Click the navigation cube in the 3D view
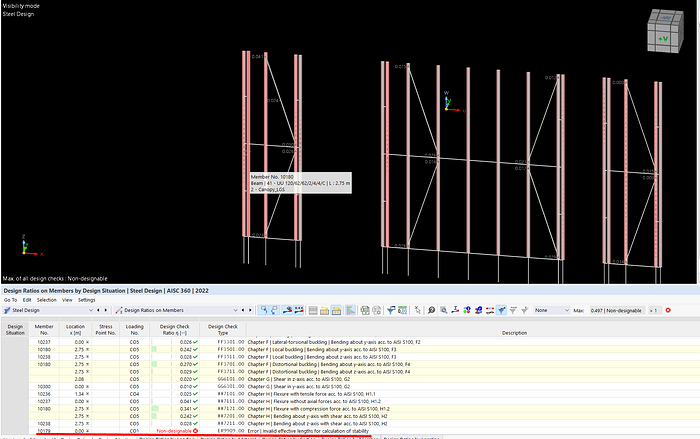The image size is (700, 439). coord(665,31)
